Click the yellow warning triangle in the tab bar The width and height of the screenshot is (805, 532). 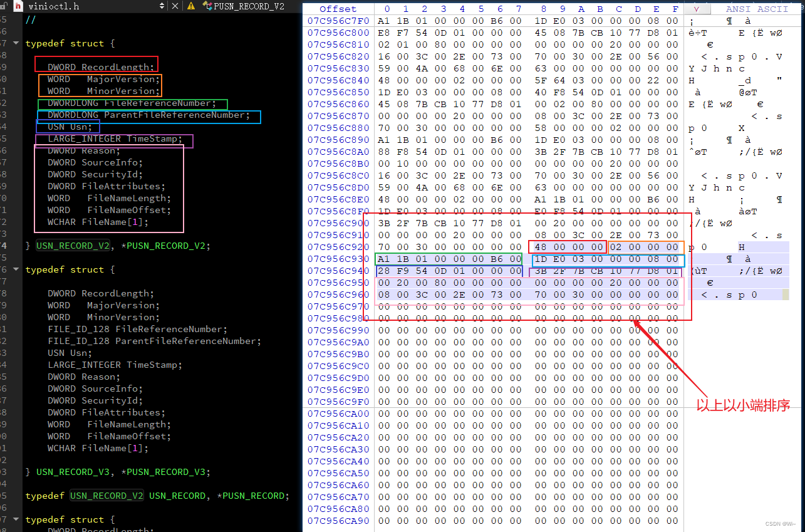(191, 6)
